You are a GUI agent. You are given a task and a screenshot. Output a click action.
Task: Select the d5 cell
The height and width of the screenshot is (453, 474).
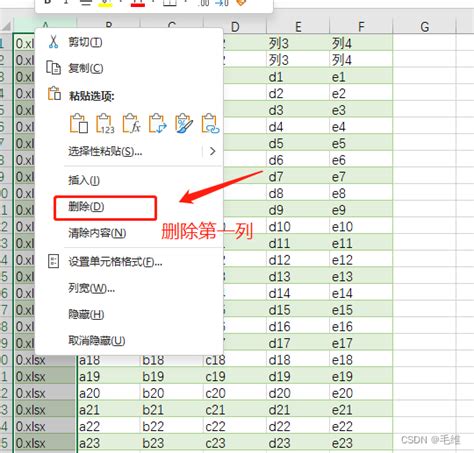coord(298,143)
